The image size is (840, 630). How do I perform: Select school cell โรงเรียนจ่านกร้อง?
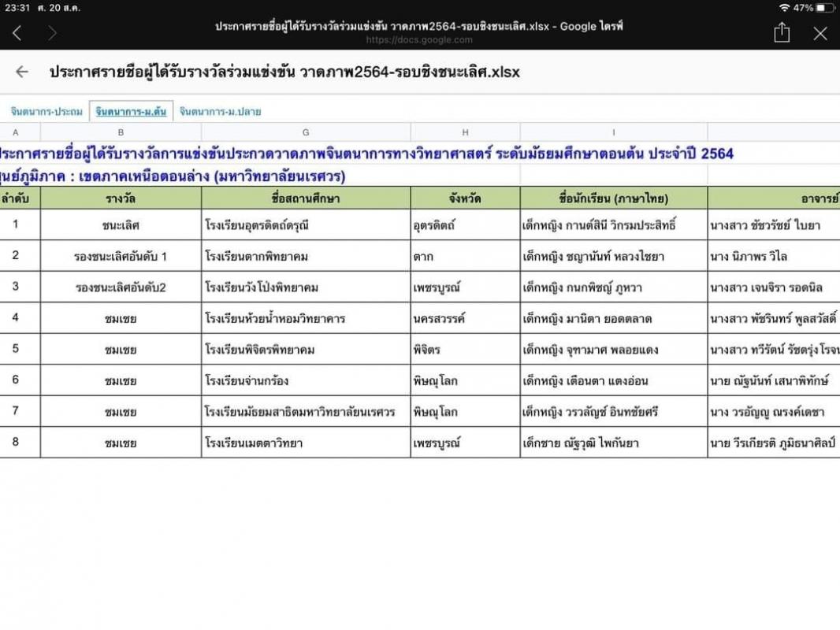point(306,380)
